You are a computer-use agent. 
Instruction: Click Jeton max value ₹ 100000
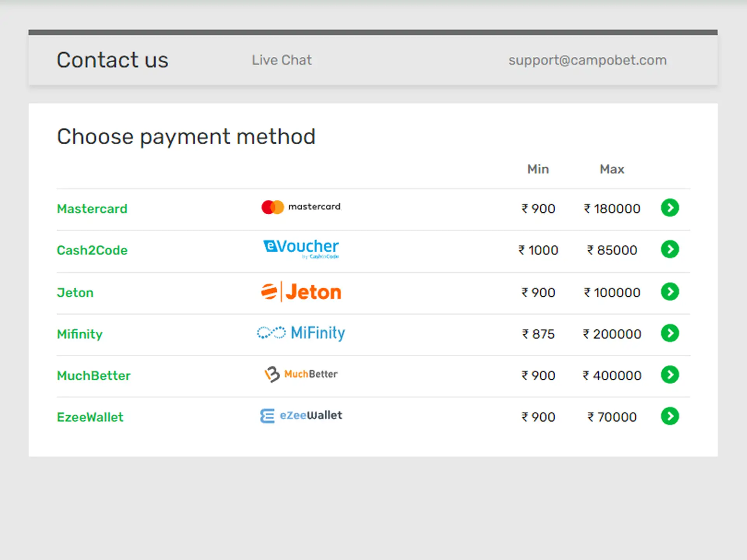(x=612, y=293)
